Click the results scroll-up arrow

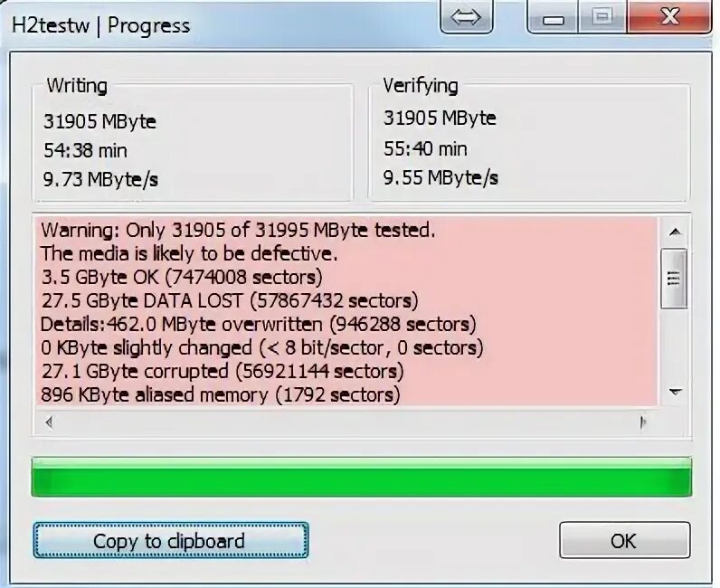[675, 232]
